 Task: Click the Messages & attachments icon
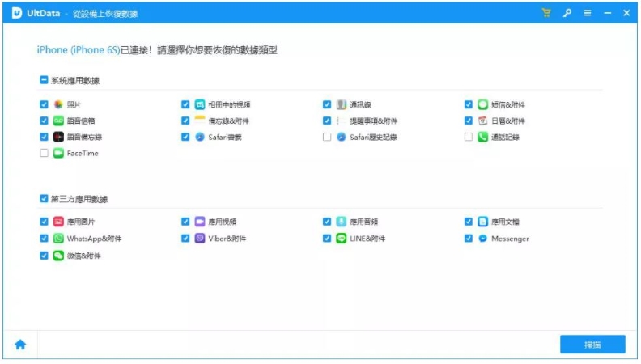[483, 104]
